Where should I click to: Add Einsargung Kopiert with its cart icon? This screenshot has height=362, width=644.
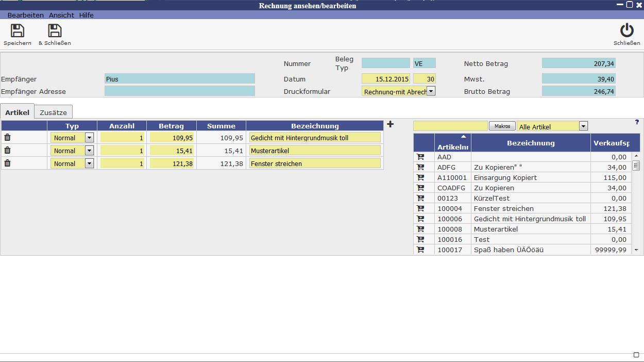point(420,177)
